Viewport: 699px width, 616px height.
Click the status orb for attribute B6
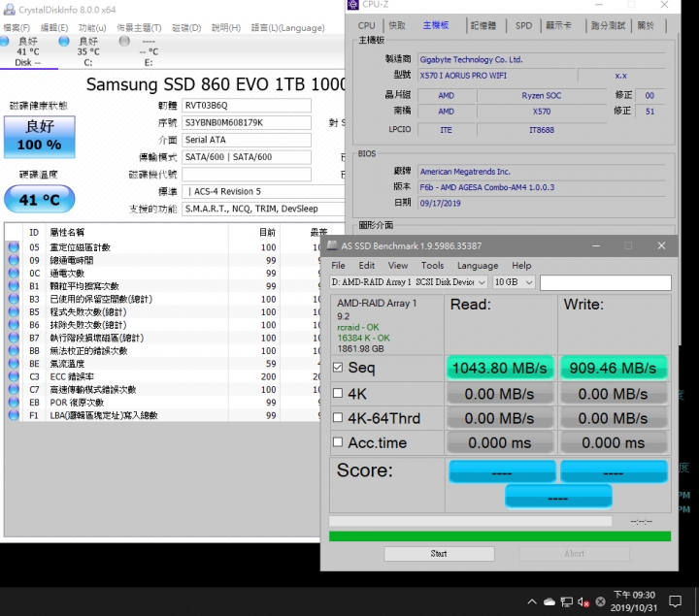click(14, 324)
